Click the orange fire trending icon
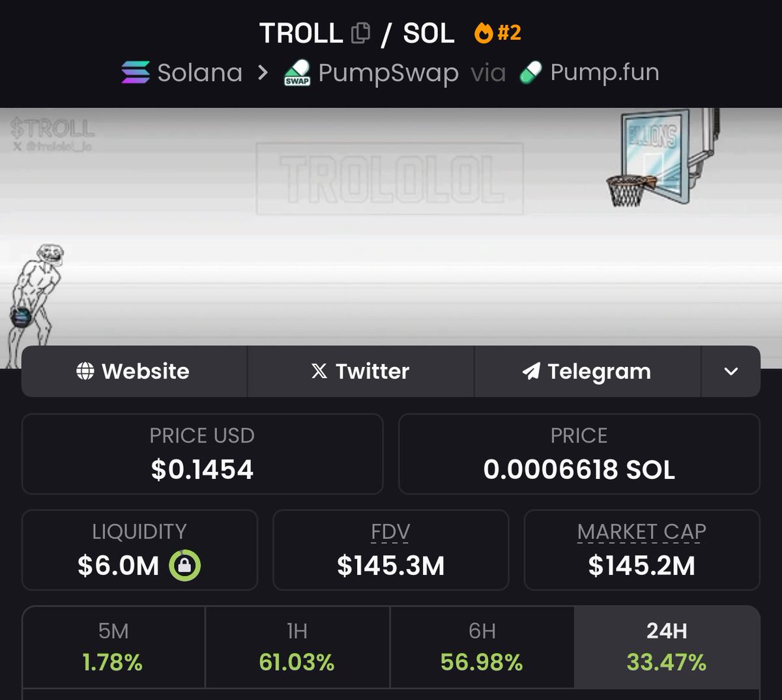 click(x=484, y=33)
